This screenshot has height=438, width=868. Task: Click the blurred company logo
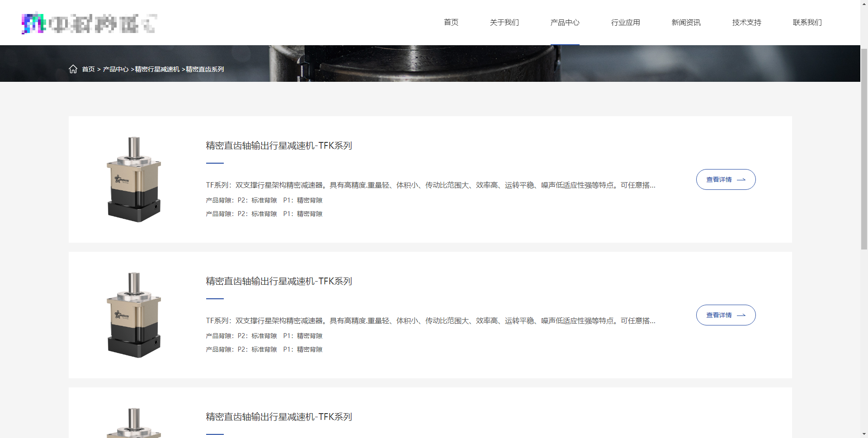[90, 24]
